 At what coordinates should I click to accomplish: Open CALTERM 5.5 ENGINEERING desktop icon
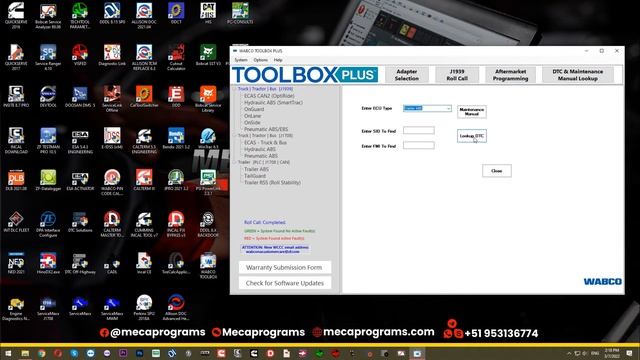[x=144, y=140]
